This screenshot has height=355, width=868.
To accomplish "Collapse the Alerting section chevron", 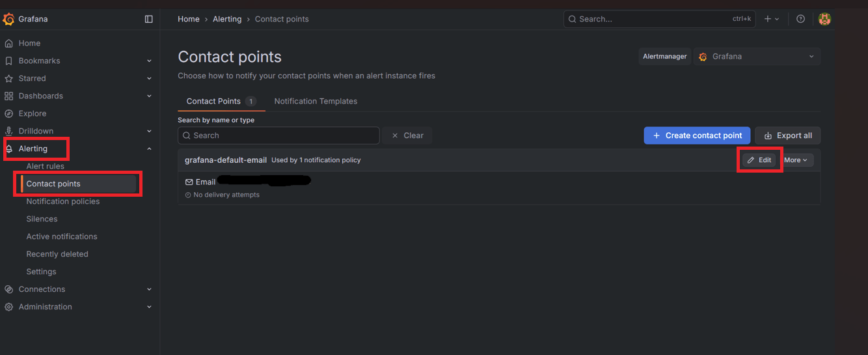I will pyautogui.click(x=149, y=149).
